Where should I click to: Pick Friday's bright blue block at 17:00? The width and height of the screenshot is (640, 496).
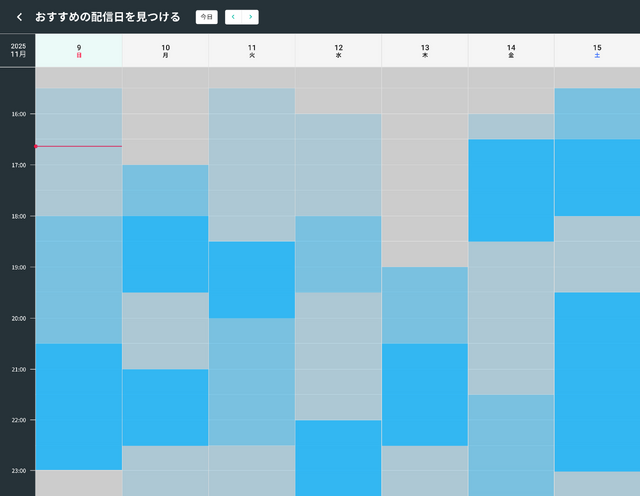tap(511, 190)
